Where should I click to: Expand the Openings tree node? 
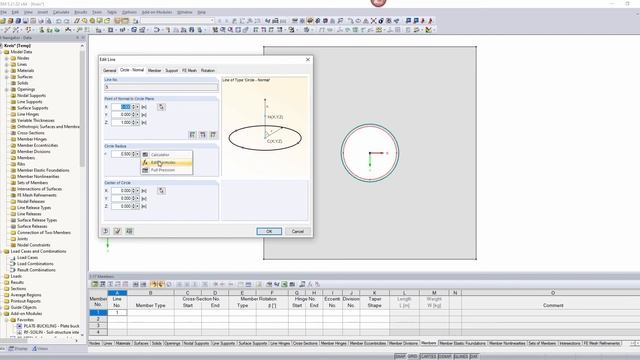click(7, 89)
